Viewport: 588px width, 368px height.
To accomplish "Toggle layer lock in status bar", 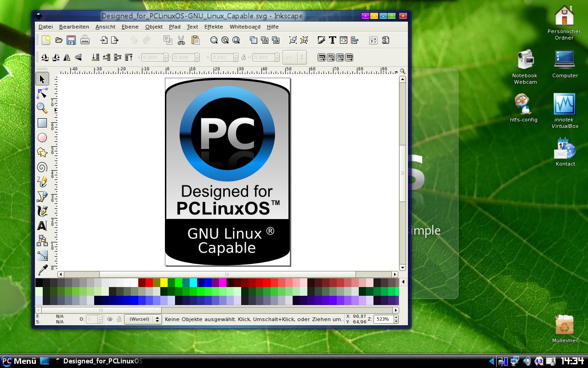I will [x=119, y=319].
